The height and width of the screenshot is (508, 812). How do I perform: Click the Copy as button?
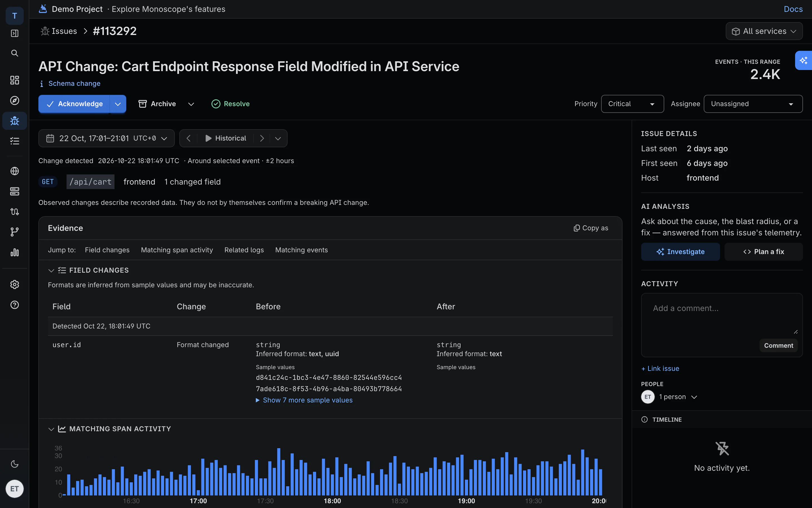pyautogui.click(x=591, y=228)
